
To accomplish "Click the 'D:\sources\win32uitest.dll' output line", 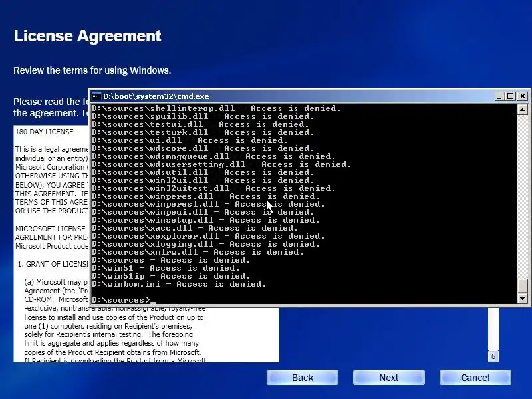I will tap(213, 188).
